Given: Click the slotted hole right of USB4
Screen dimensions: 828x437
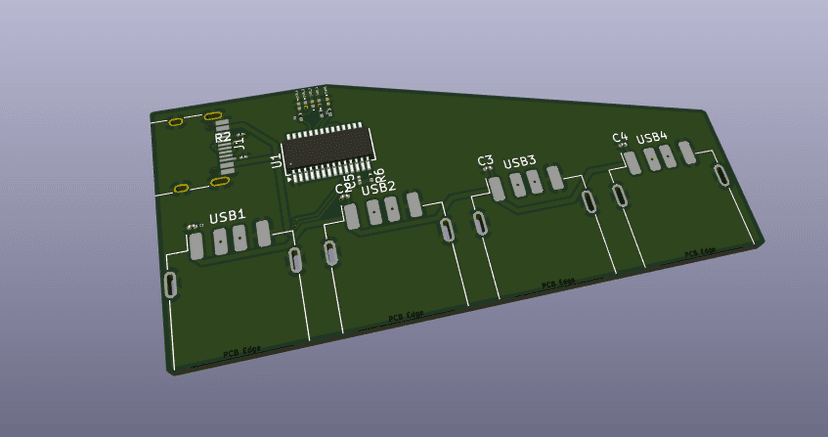Looking at the screenshot, I should tap(722, 176).
